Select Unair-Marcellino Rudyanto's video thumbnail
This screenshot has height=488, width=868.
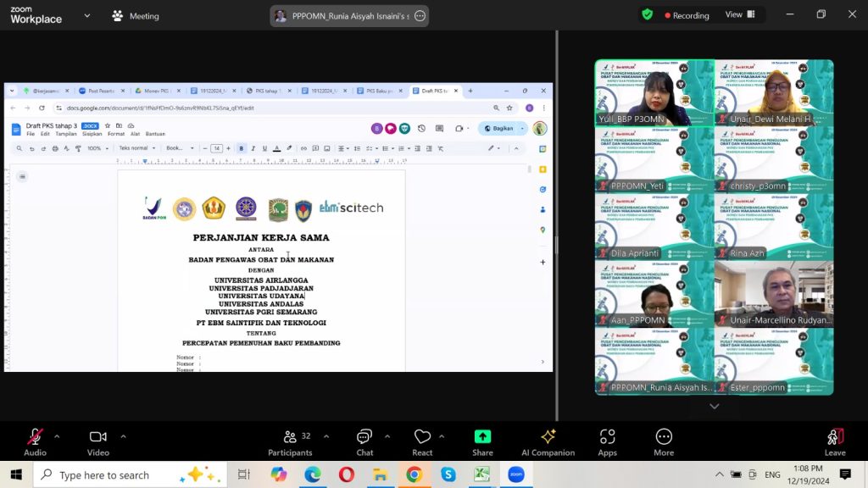tap(774, 294)
